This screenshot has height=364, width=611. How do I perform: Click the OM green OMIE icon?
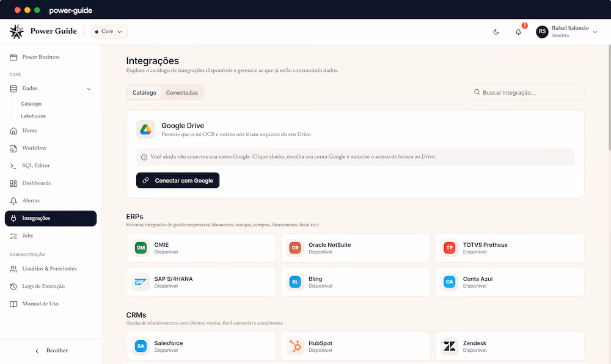tap(141, 248)
